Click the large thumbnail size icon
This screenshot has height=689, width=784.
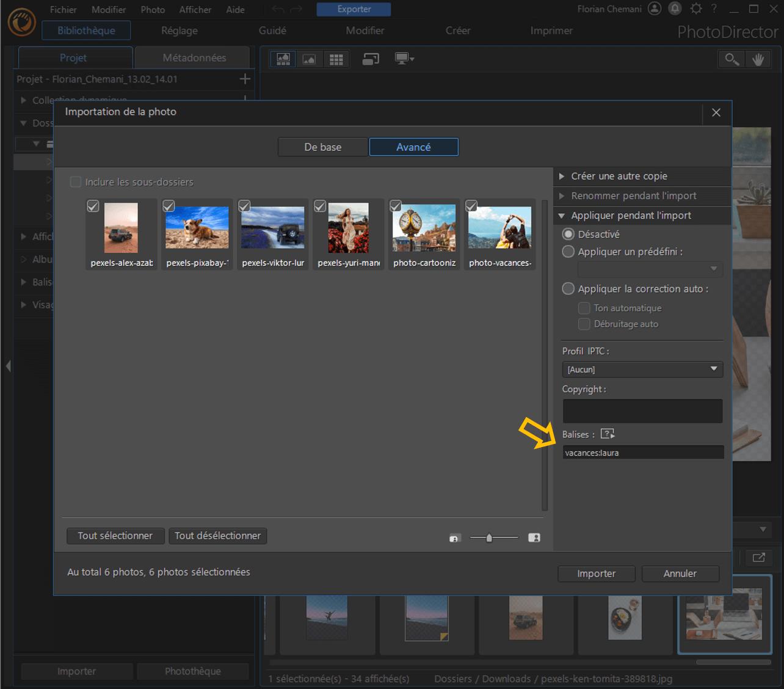pyautogui.click(x=534, y=538)
